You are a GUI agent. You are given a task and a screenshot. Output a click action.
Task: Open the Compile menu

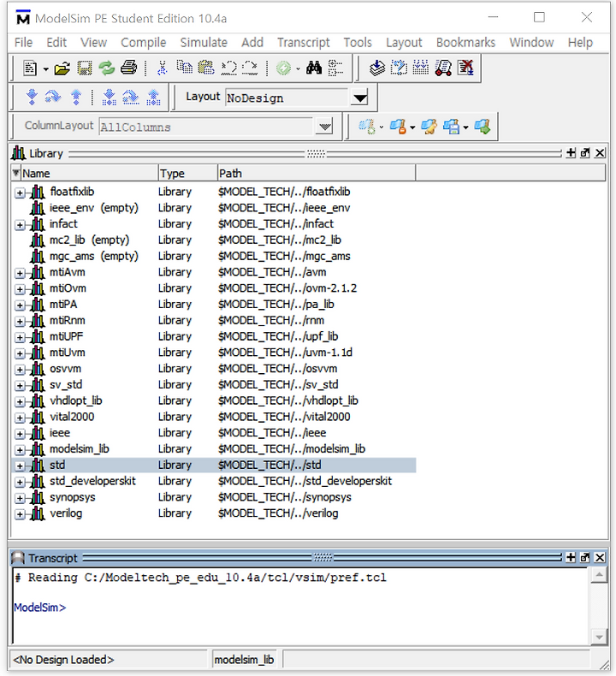coord(143,42)
